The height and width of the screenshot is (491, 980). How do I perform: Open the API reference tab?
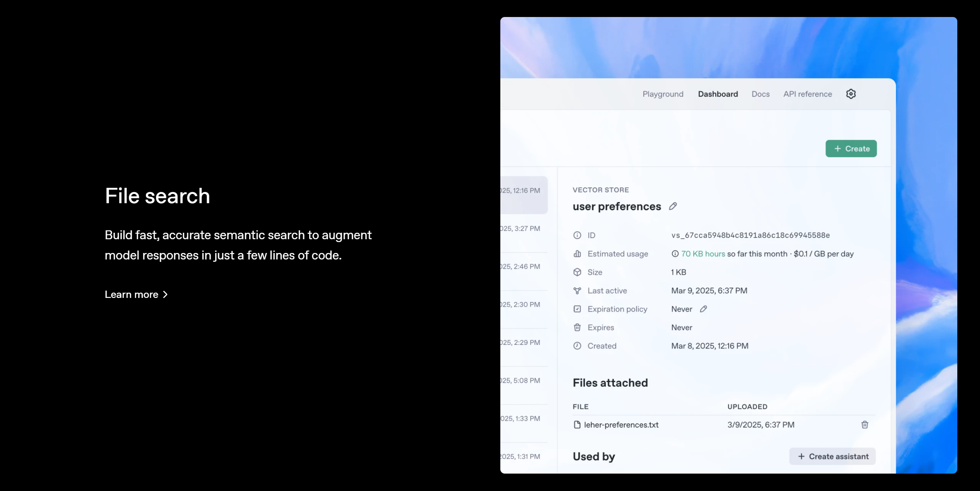(807, 94)
